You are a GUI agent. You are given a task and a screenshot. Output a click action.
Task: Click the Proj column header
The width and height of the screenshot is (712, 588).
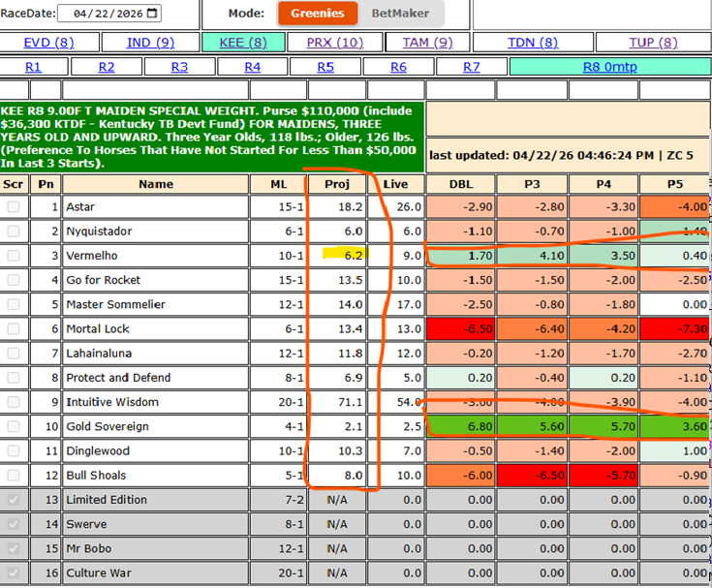(337, 184)
